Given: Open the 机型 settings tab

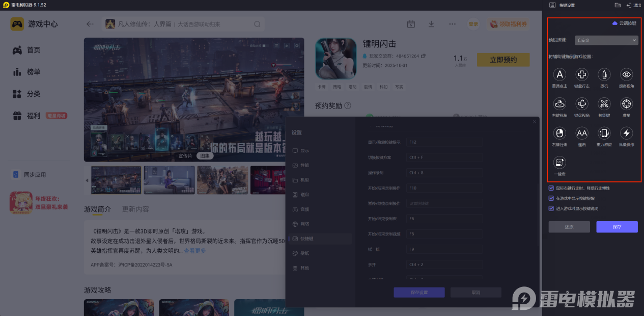Looking at the screenshot, I should (x=321, y=180).
